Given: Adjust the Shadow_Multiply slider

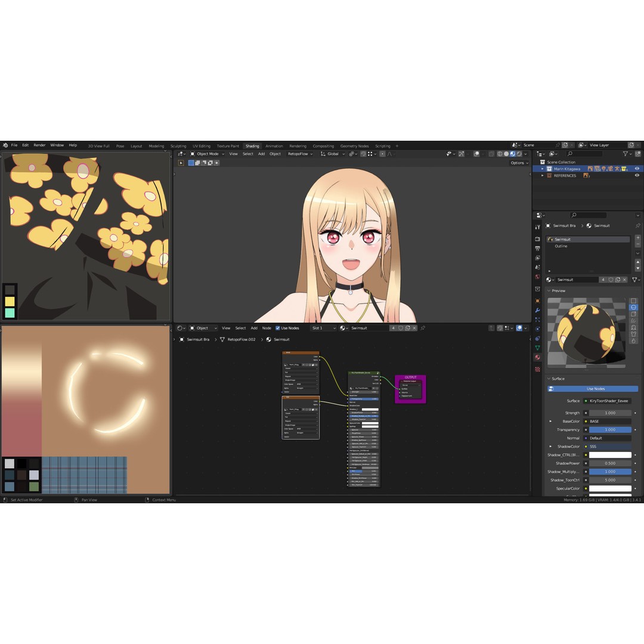Looking at the screenshot, I should click(x=610, y=472).
